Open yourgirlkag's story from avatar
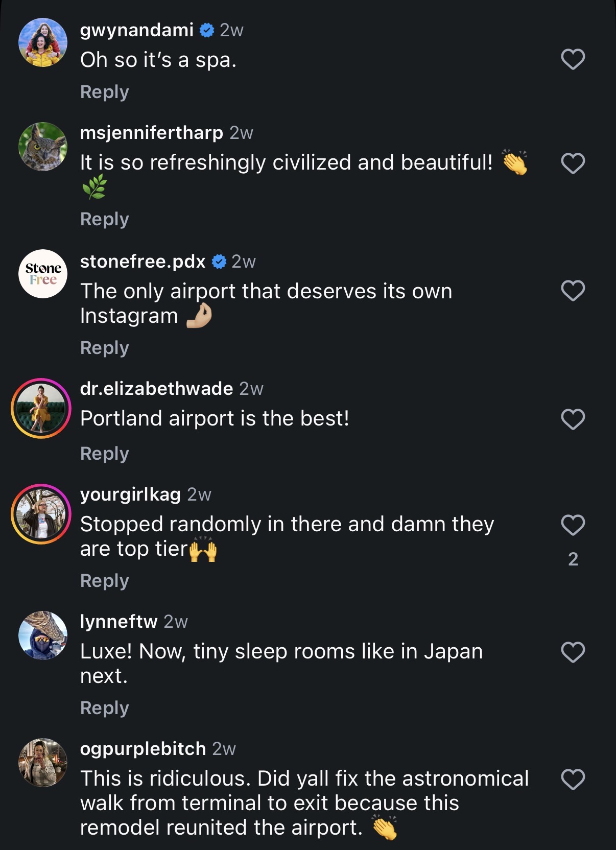 (x=41, y=514)
